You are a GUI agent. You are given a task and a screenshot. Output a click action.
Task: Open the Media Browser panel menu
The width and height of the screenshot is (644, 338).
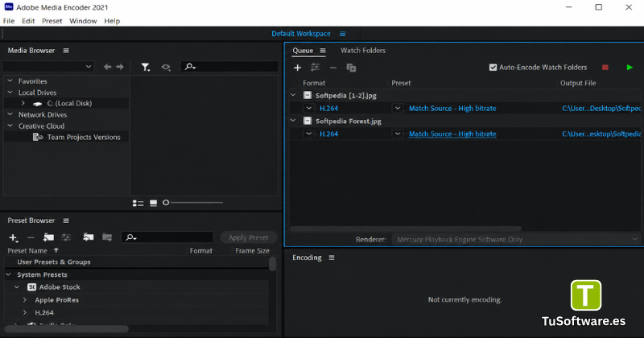pos(66,51)
